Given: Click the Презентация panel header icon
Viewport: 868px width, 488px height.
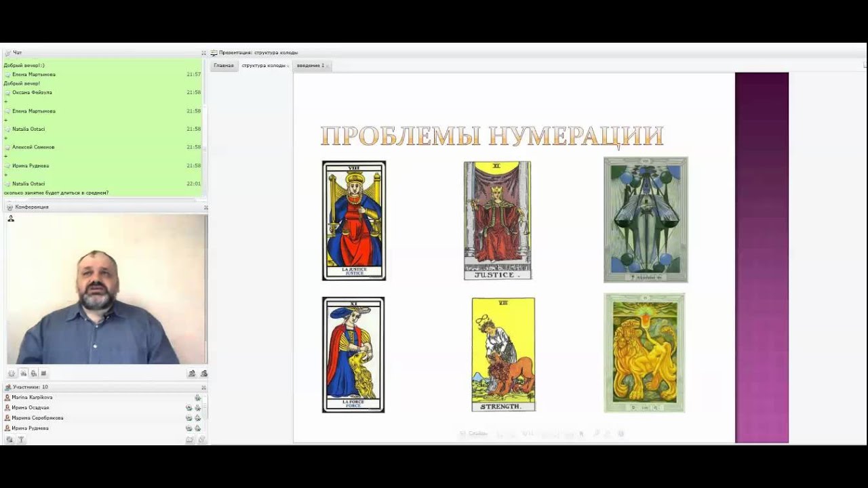Looking at the screenshot, I should [214, 53].
